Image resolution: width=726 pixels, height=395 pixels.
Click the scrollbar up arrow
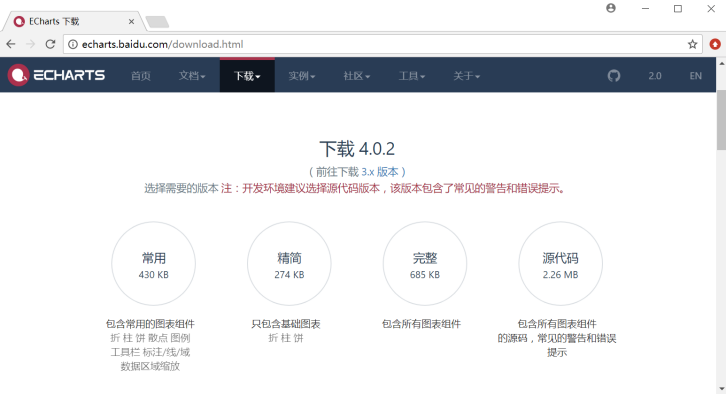(x=721, y=63)
